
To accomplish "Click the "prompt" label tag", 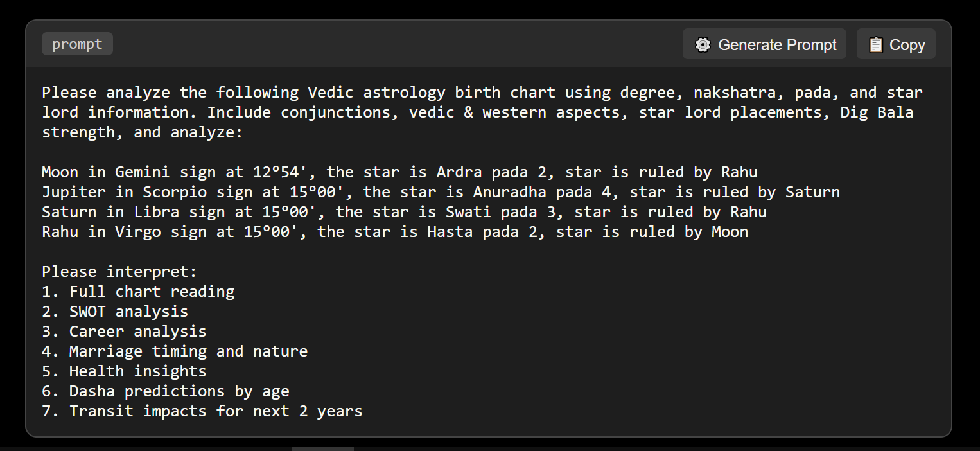I will pyautogui.click(x=77, y=44).
